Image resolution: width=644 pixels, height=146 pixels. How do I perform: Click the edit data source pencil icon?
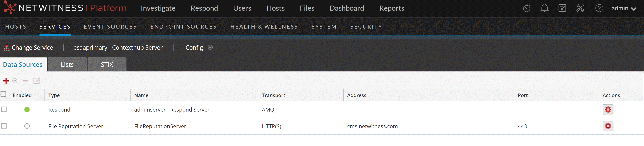36,81
